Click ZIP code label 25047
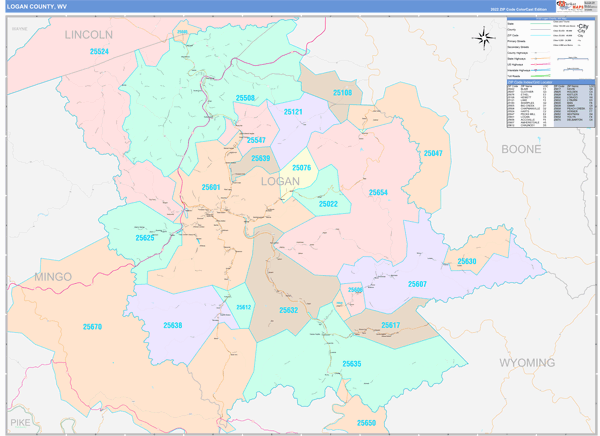This screenshot has width=600, height=436. [432, 153]
